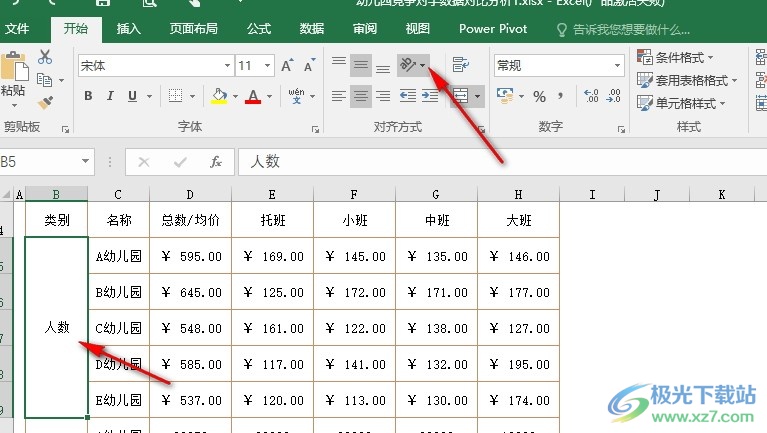Click the Paste clipboard icon
The image size is (767, 433).
tap(14, 67)
